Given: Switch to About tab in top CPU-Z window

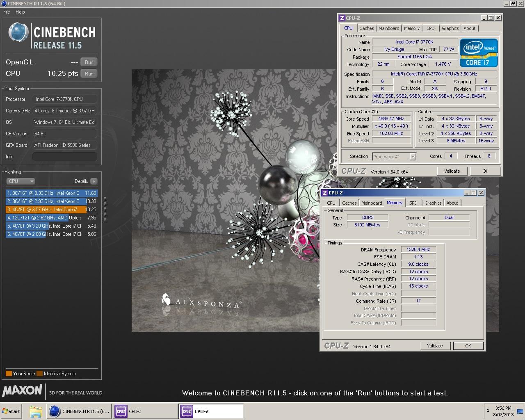Looking at the screenshot, I should click(470, 28).
